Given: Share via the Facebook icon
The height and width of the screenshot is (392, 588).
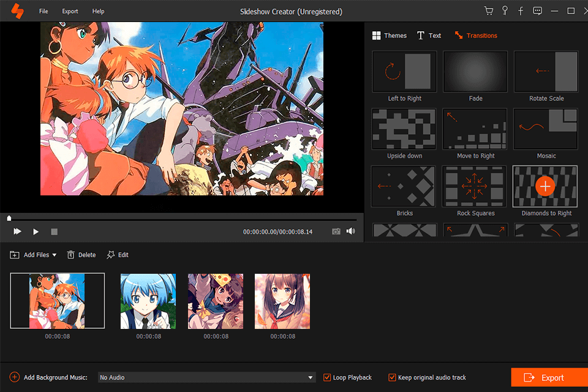Looking at the screenshot, I should (521, 10).
